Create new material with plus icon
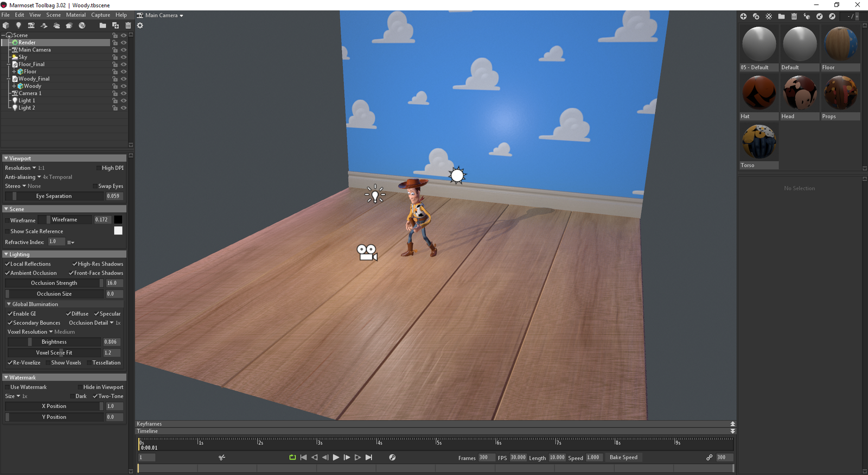Viewport: 868px width, 475px height. pyautogui.click(x=743, y=16)
